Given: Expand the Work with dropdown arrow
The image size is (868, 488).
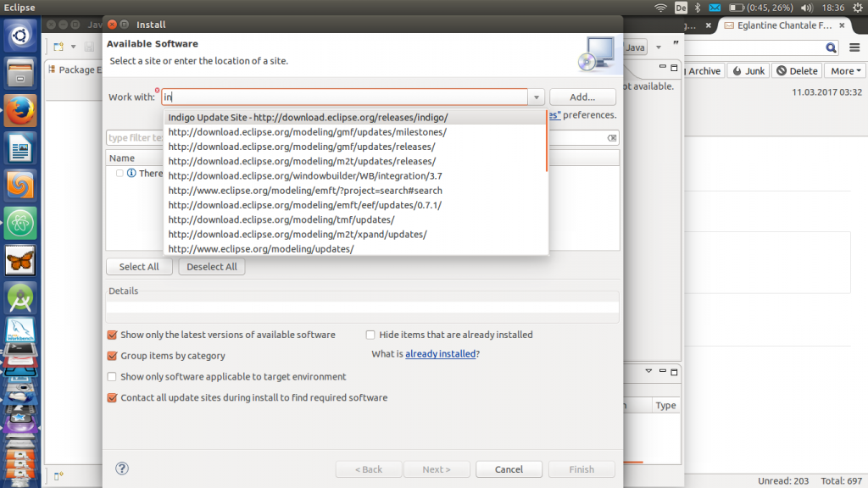Looking at the screenshot, I should click(x=537, y=97).
